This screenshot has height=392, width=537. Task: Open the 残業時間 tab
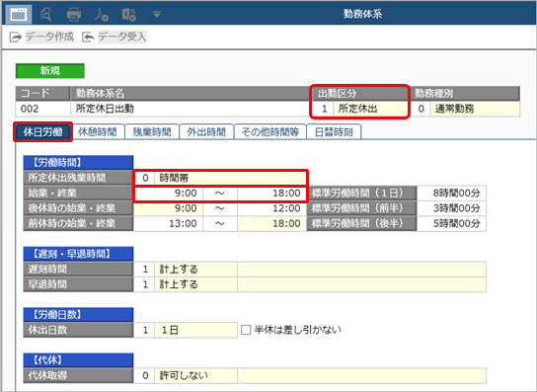[152, 132]
